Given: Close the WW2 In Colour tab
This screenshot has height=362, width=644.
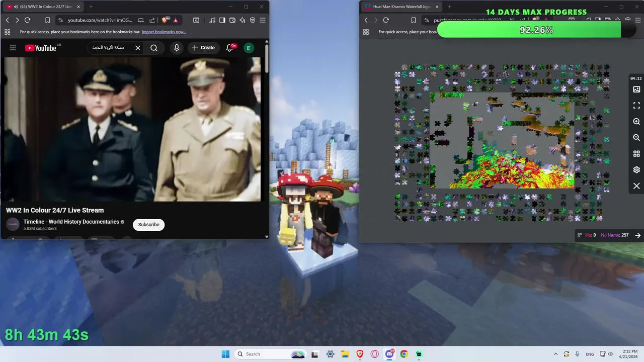Looking at the screenshot, I should click(78, 7).
